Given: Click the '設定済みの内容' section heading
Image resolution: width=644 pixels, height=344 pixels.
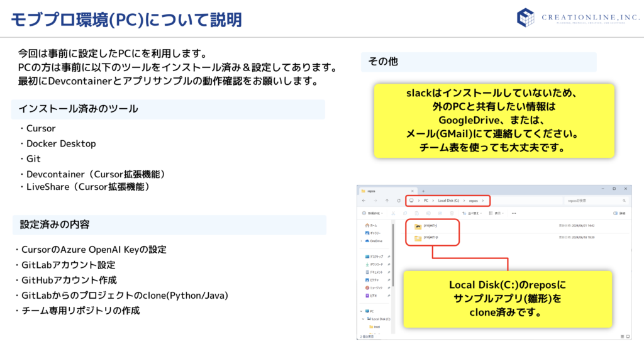Looking at the screenshot, I should tap(55, 225).
